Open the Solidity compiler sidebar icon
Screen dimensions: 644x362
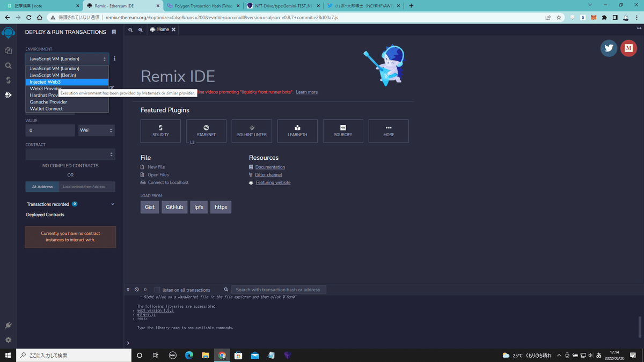(x=8, y=80)
